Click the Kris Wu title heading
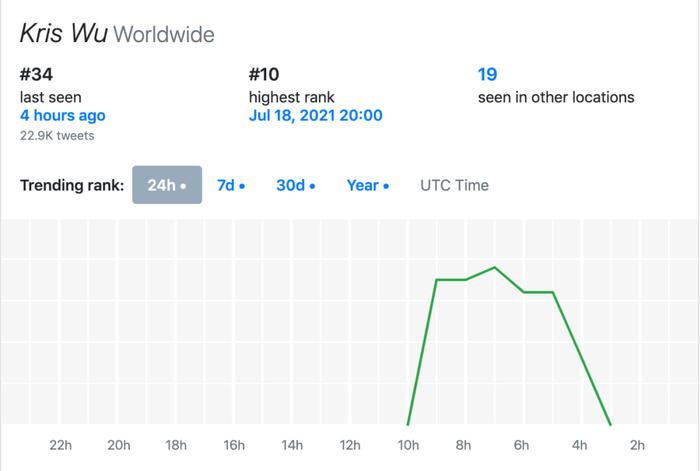700x471 pixels. click(63, 33)
